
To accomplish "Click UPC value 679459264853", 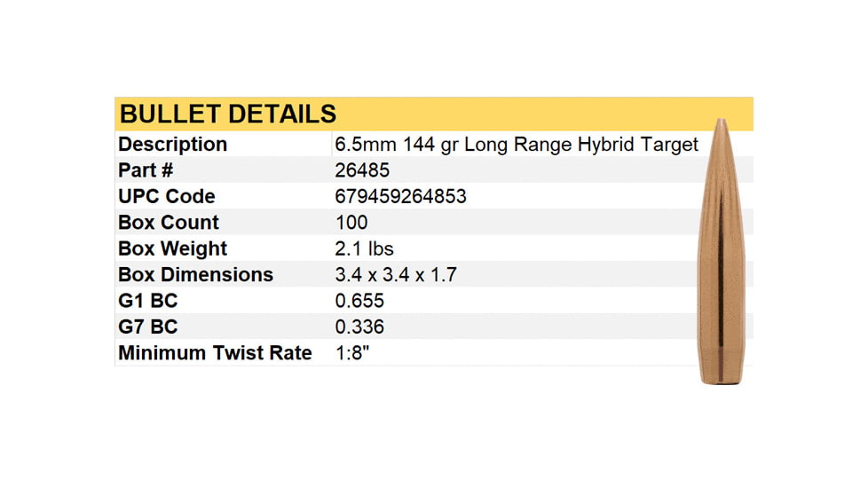I will 401,196.
